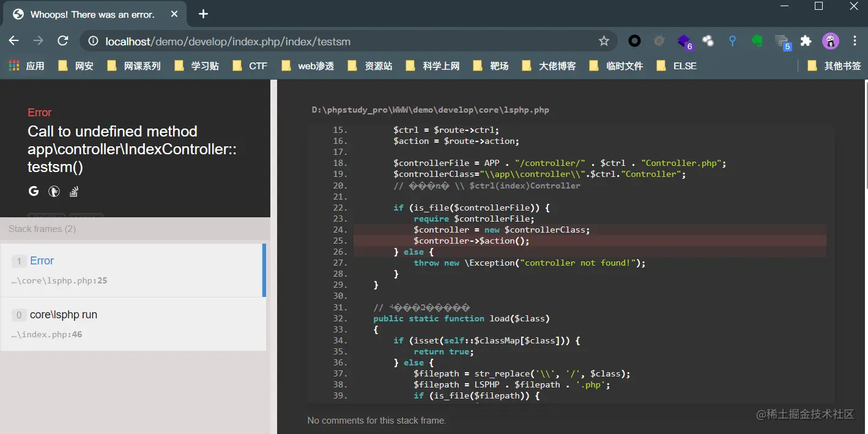Open the 网课系列 bookmark folder
868x434 pixels.
tap(133, 65)
